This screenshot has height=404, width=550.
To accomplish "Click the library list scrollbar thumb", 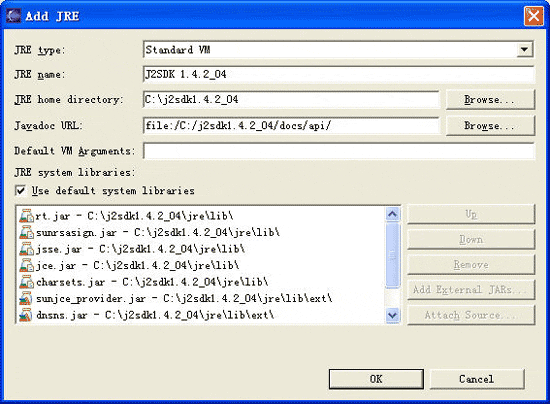I will coord(393,255).
